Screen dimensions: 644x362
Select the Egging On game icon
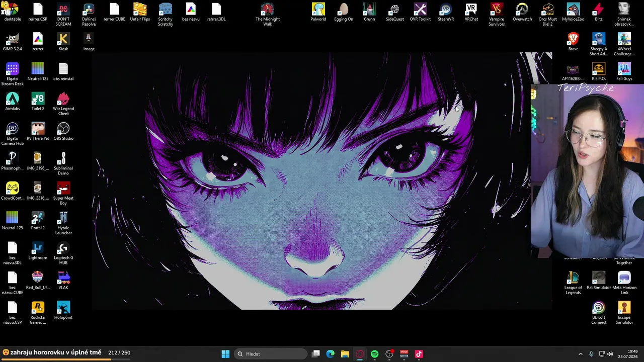(344, 13)
